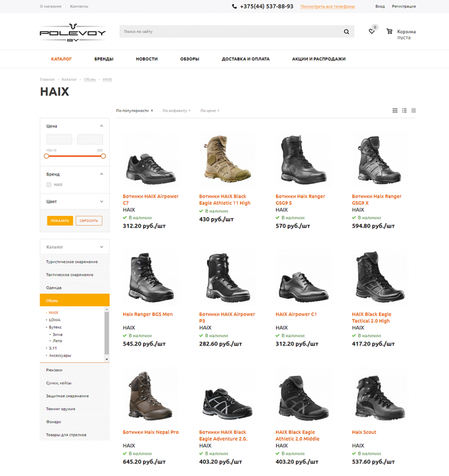This screenshot has height=476, width=449.
Task: Open Доставка и оплата page
Action: coord(246,59)
